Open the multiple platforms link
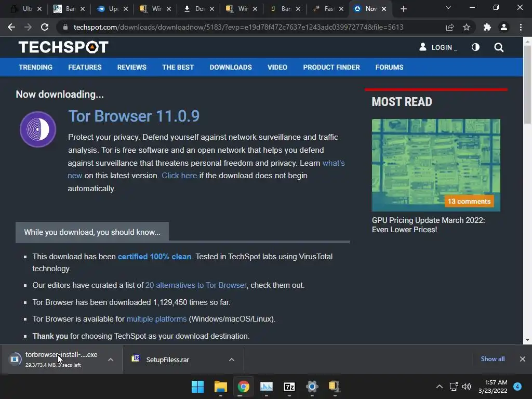The image size is (532, 399). coord(156,319)
